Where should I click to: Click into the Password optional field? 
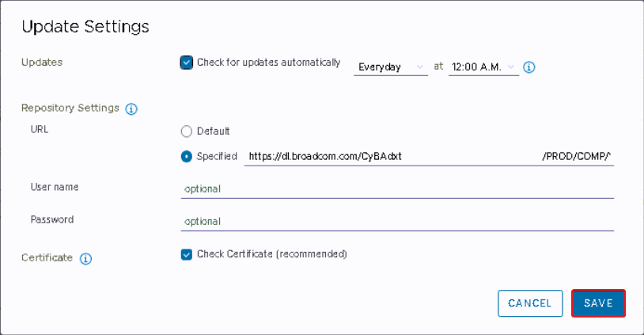point(397,222)
